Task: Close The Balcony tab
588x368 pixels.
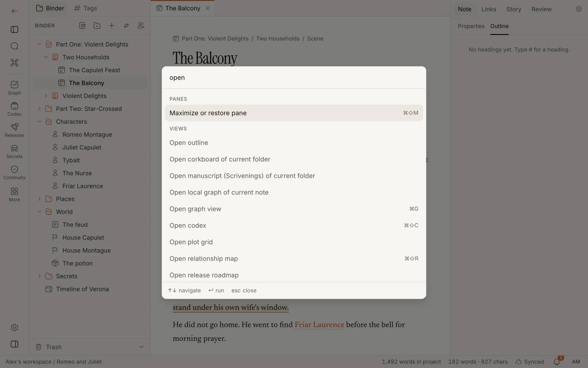Action: click(x=208, y=8)
